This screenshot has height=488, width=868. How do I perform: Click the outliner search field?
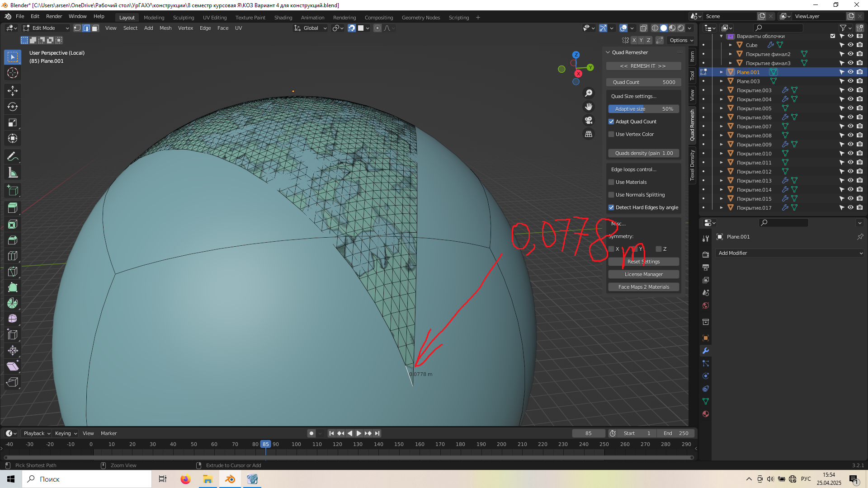pos(778,28)
